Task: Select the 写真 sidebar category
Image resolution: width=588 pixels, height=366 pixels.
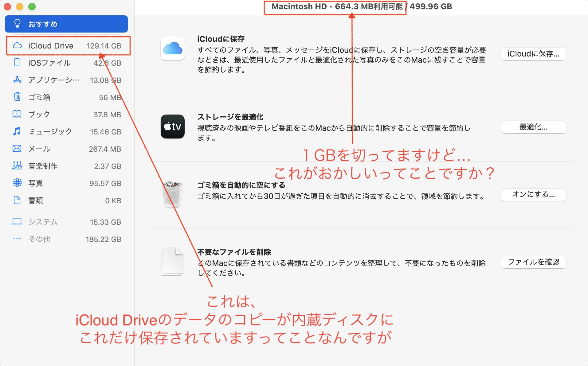Action: 66,183
